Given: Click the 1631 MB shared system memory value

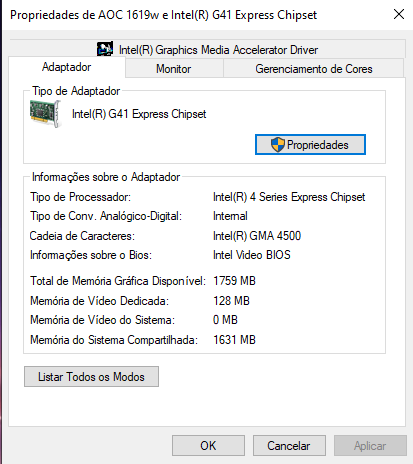Looking at the screenshot, I should click(234, 340).
